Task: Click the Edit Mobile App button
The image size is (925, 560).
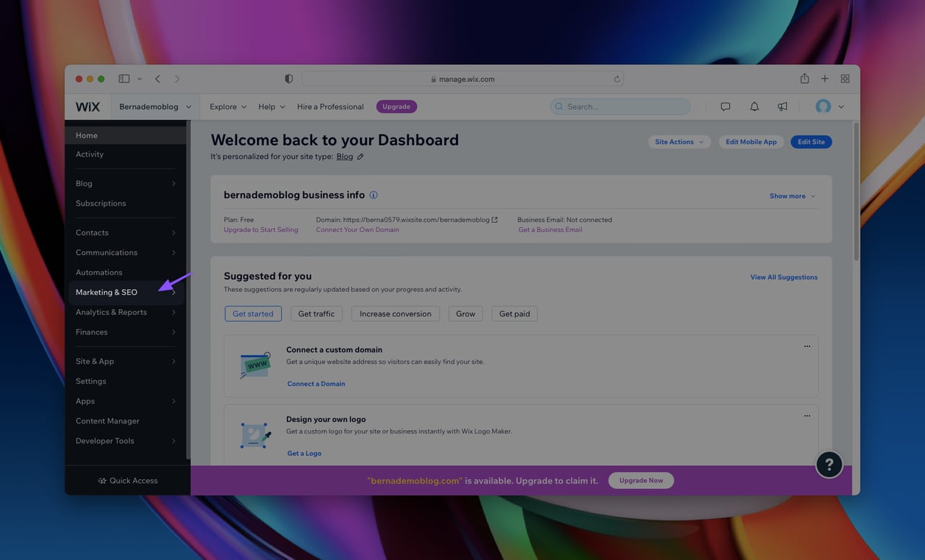Action: click(751, 142)
